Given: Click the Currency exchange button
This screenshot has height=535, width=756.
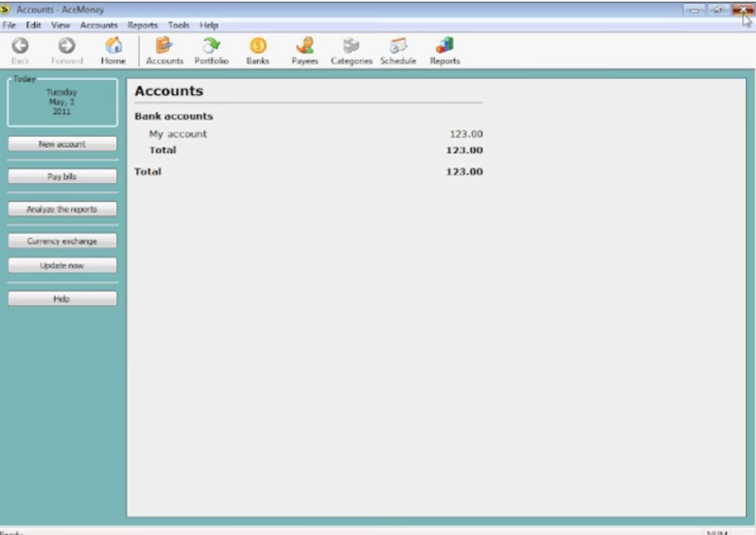Looking at the screenshot, I should click(x=61, y=240).
